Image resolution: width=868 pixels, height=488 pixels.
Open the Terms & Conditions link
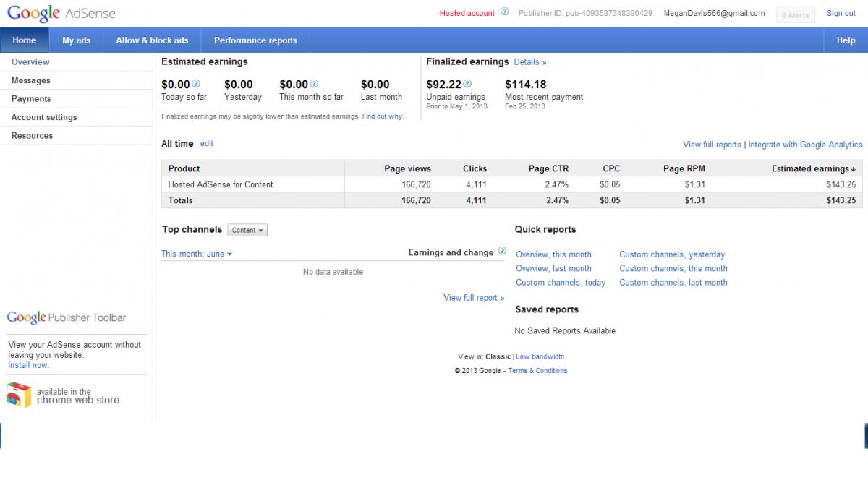click(537, 371)
